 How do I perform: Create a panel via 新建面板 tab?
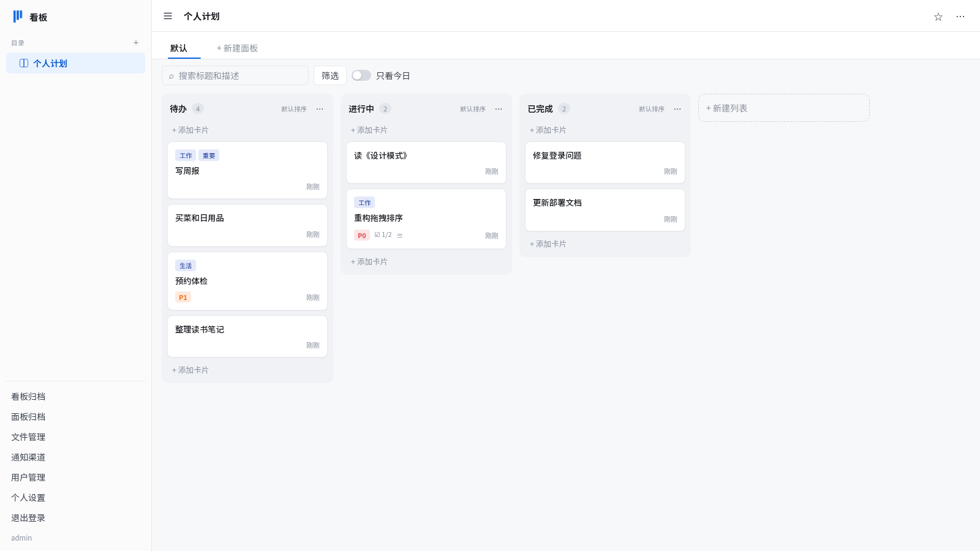237,48
